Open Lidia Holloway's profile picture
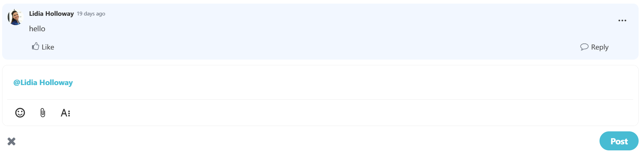Screen dimensions: 644x159 pos(15,17)
